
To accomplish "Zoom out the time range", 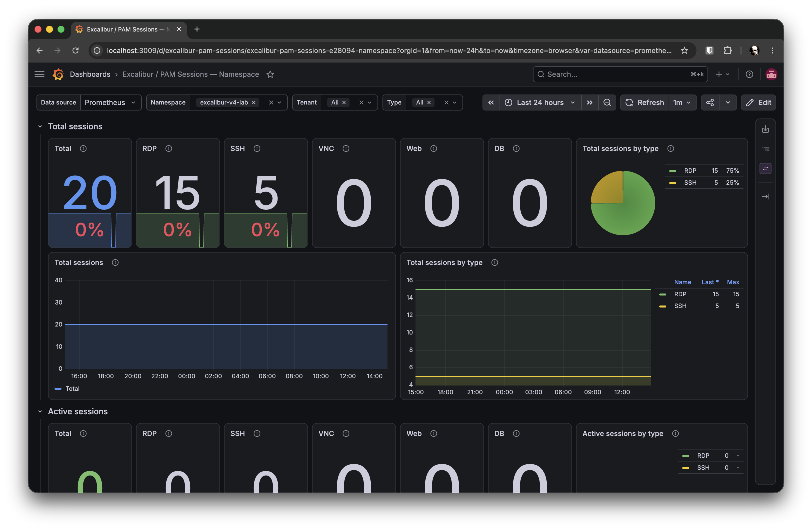I will pos(607,102).
